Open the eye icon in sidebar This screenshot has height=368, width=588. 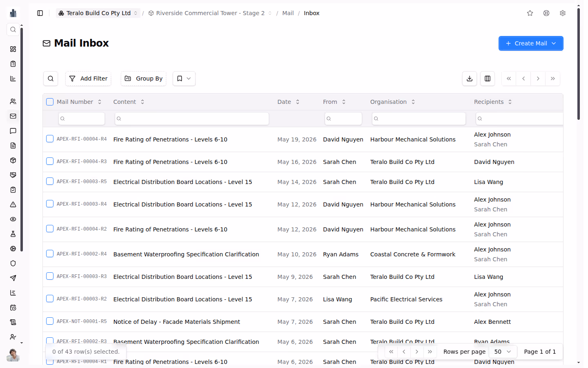13,219
